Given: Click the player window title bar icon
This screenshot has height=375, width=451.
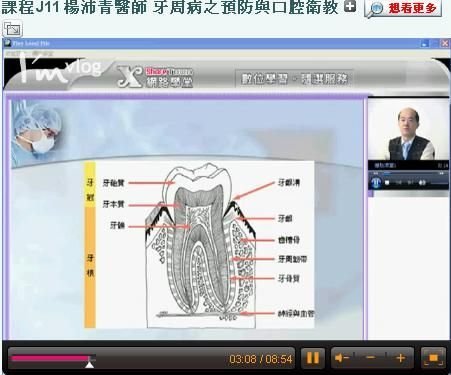Looking at the screenshot, I should click(7, 43).
